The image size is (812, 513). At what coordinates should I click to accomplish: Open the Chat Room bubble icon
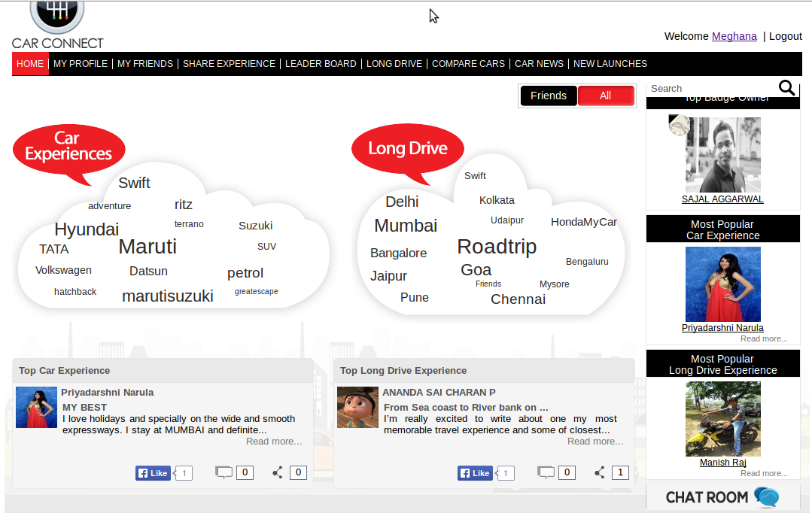point(766,497)
